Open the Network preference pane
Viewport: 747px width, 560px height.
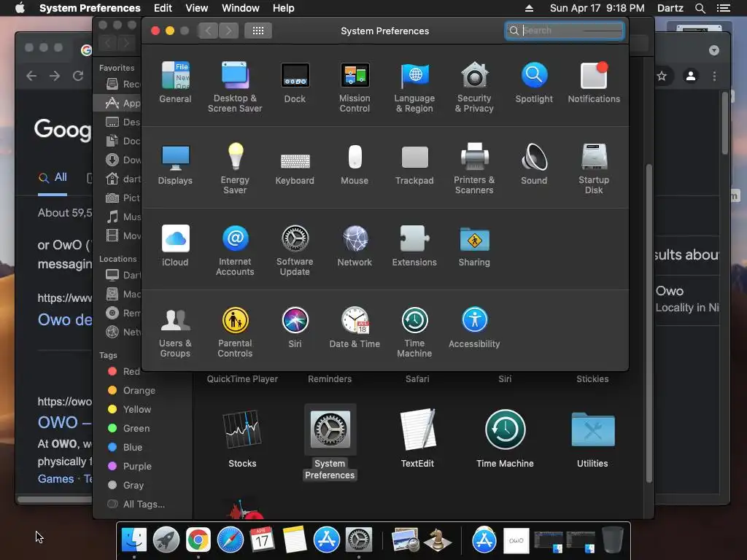click(355, 246)
